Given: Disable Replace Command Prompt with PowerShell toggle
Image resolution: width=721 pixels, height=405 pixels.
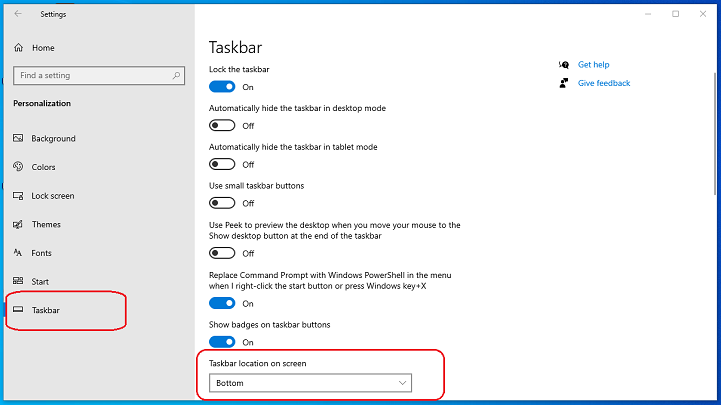Looking at the screenshot, I should click(x=222, y=303).
